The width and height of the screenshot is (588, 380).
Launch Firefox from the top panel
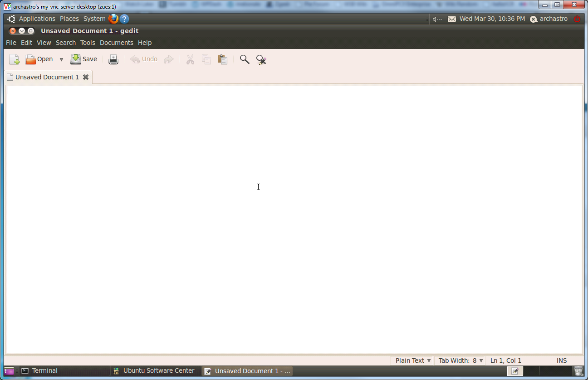pos(113,19)
